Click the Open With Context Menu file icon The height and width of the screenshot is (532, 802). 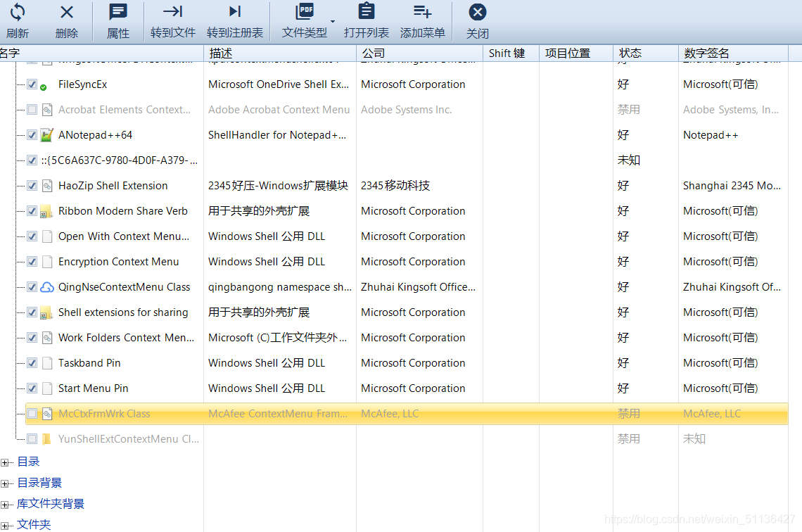47,236
